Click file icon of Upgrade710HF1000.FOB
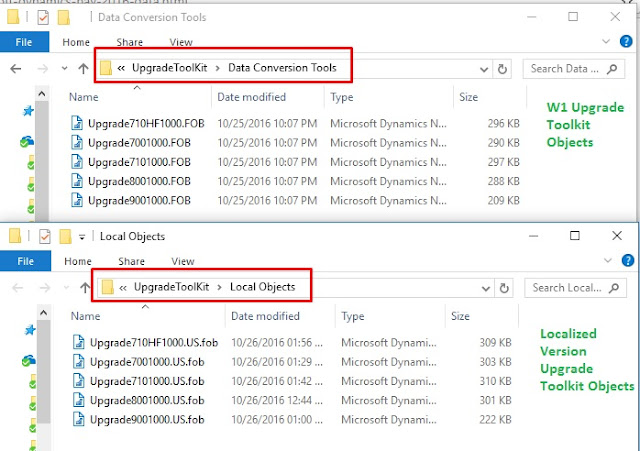Image resolution: width=640 pixels, height=451 pixels. [77, 123]
